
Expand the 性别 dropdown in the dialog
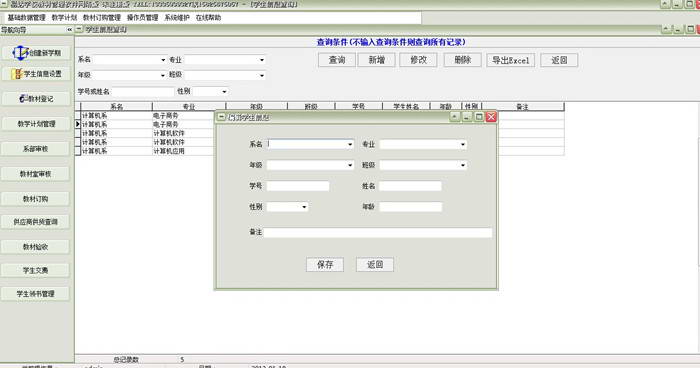click(304, 207)
